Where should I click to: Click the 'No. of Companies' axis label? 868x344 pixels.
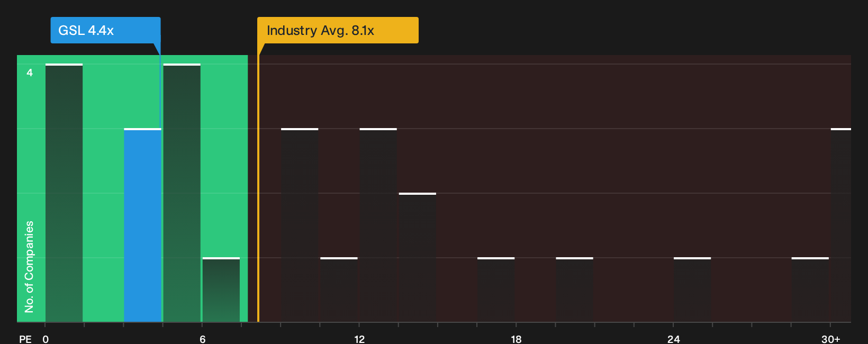29,267
